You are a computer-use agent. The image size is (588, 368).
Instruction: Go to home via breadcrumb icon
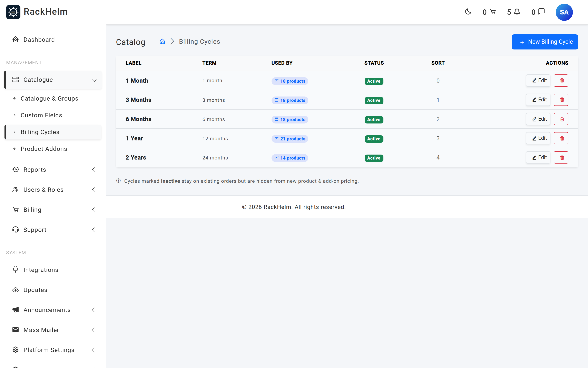(x=162, y=41)
